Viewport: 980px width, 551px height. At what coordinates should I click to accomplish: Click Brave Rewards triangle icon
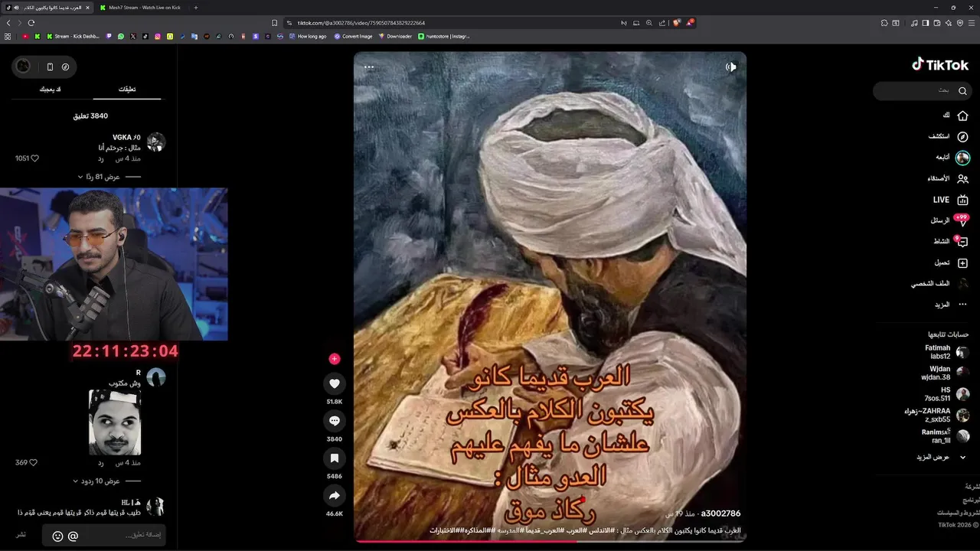coord(690,23)
